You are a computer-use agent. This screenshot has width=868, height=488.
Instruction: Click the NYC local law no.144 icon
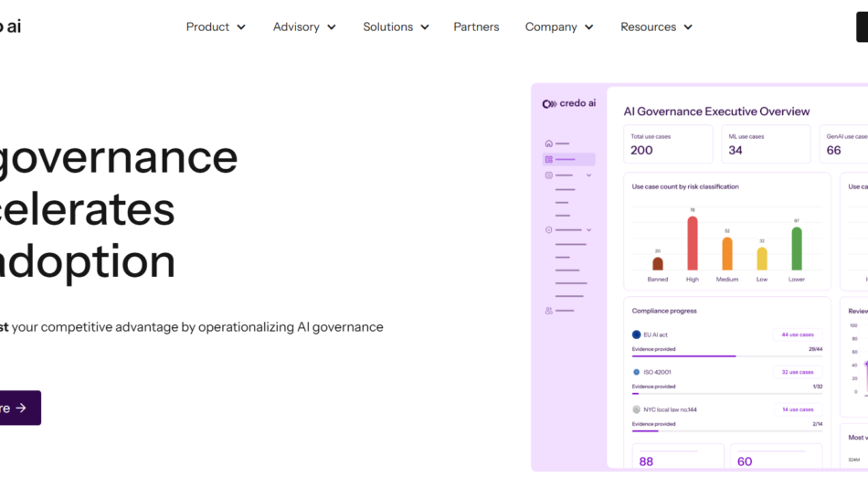pyautogui.click(x=636, y=409)
